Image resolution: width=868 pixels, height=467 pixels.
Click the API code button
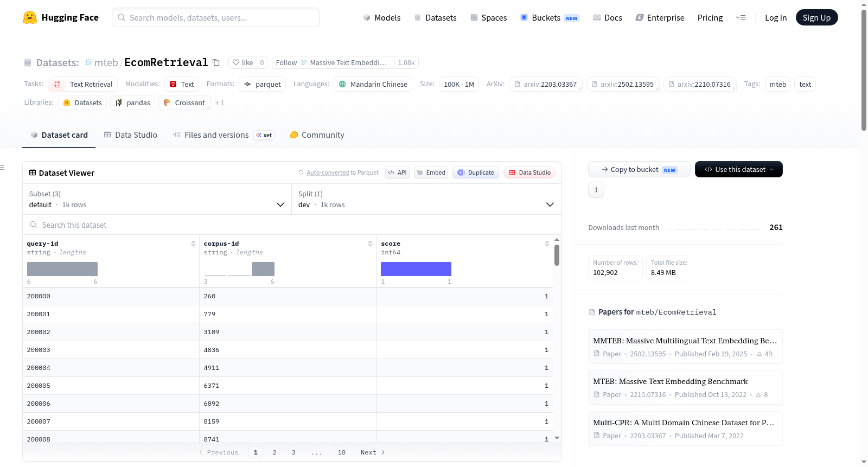pyautogui.click(x=397, y=172)
